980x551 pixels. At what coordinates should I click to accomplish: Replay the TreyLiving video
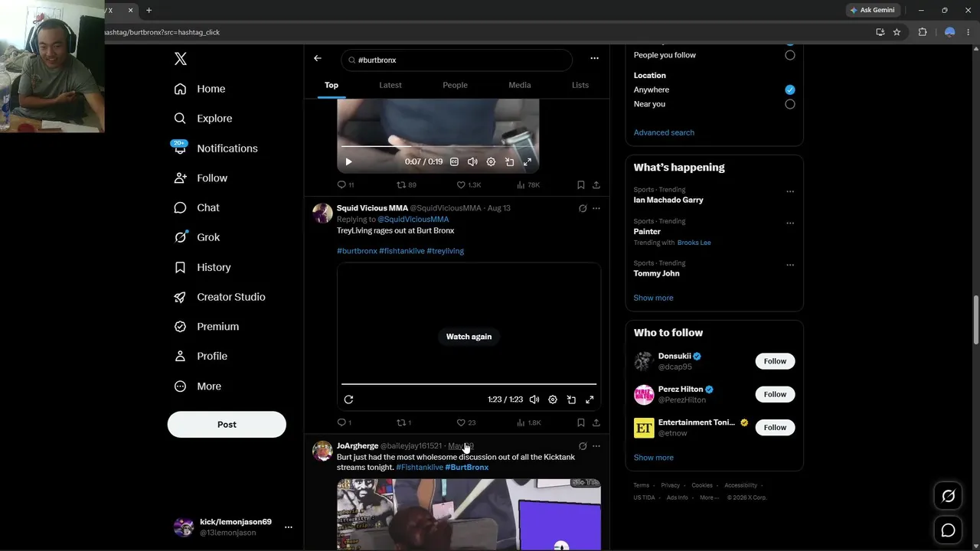pyautogui.click(x=348, y=399)
